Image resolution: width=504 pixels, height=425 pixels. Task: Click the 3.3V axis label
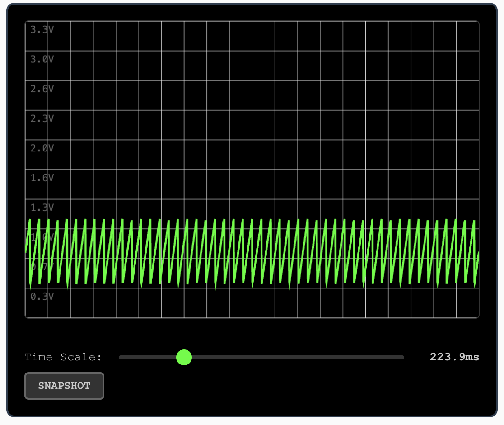pos(42,29)
